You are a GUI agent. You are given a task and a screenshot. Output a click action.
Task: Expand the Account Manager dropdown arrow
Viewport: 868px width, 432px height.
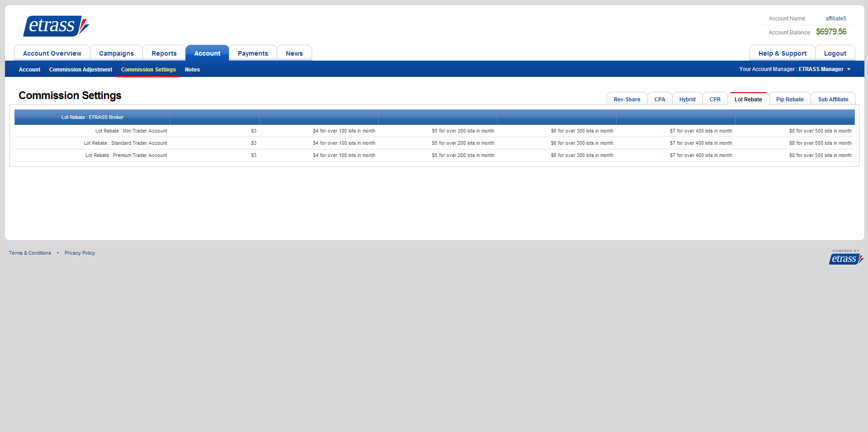(849, 69)
